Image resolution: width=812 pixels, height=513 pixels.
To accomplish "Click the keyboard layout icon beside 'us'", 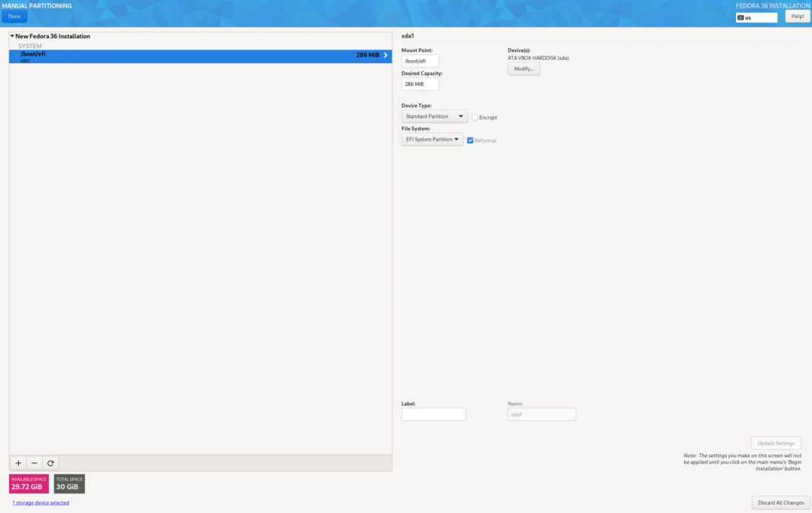I will tap(741, 17).
